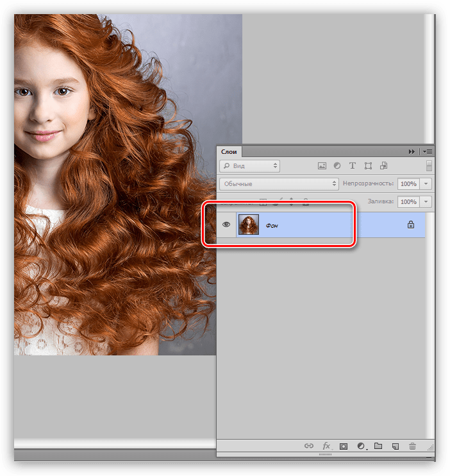Open the fx layer style menu
Image resolution: width=450 pixels, height=476 pixels.
coord(326,446)
